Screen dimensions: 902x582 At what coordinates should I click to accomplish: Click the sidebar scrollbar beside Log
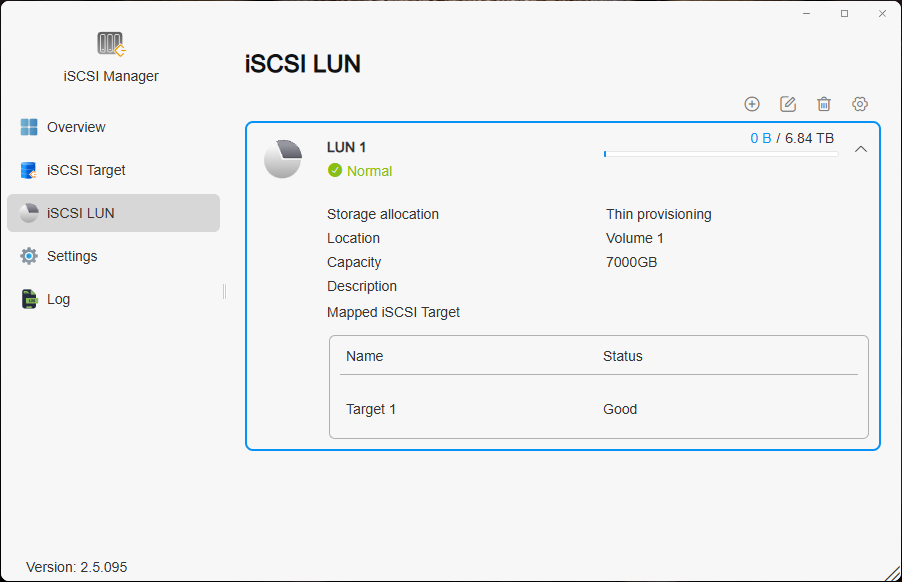(x=222, y=292)
